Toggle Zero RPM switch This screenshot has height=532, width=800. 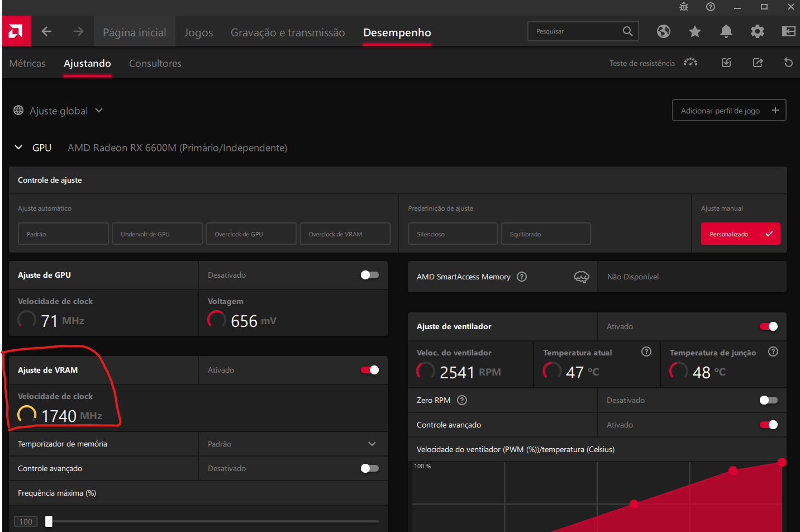(769, 400)
